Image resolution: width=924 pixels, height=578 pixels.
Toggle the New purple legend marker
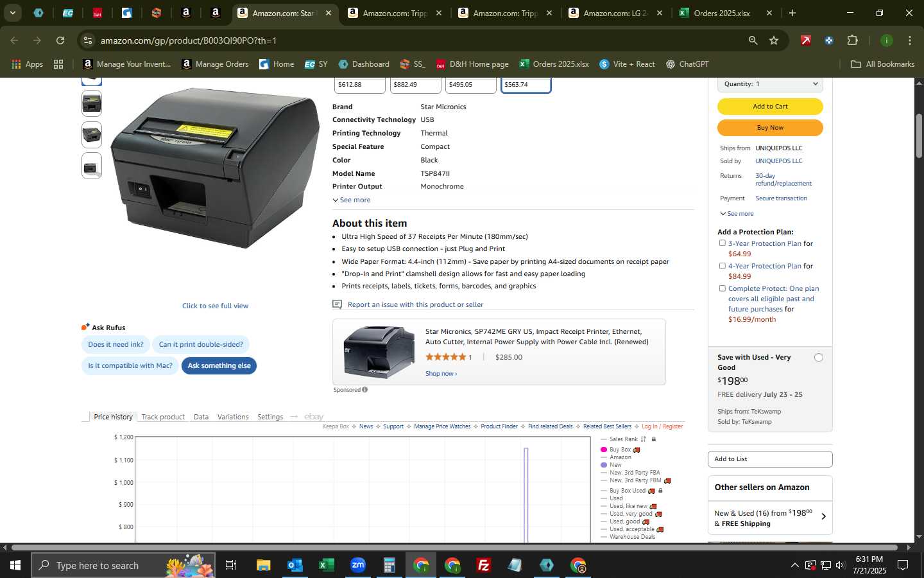[x=604, y=465]
